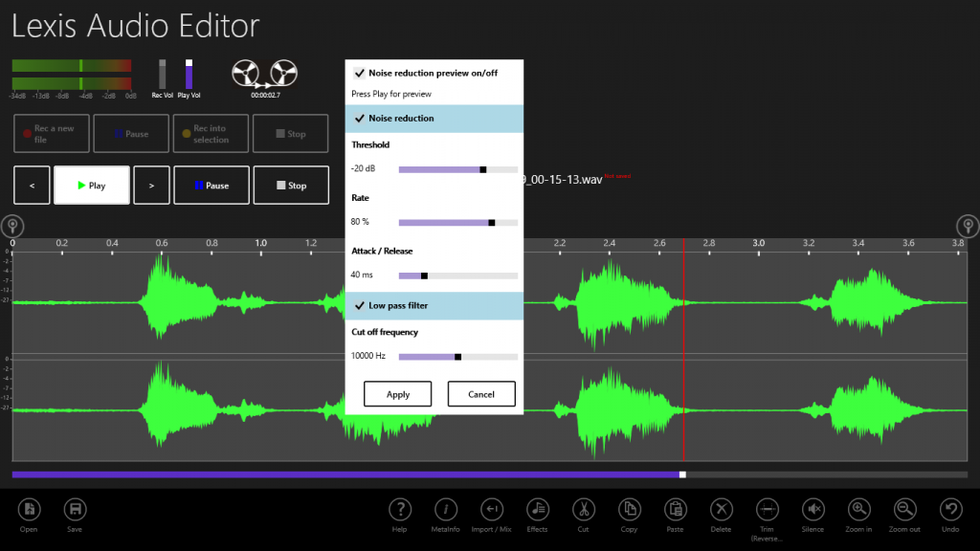
Task: Apply the noise reduction settings
Action: coord(397,393)
